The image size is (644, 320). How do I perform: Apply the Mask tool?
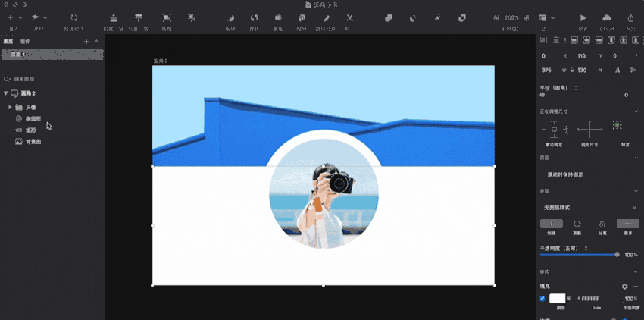click(278, 17)
